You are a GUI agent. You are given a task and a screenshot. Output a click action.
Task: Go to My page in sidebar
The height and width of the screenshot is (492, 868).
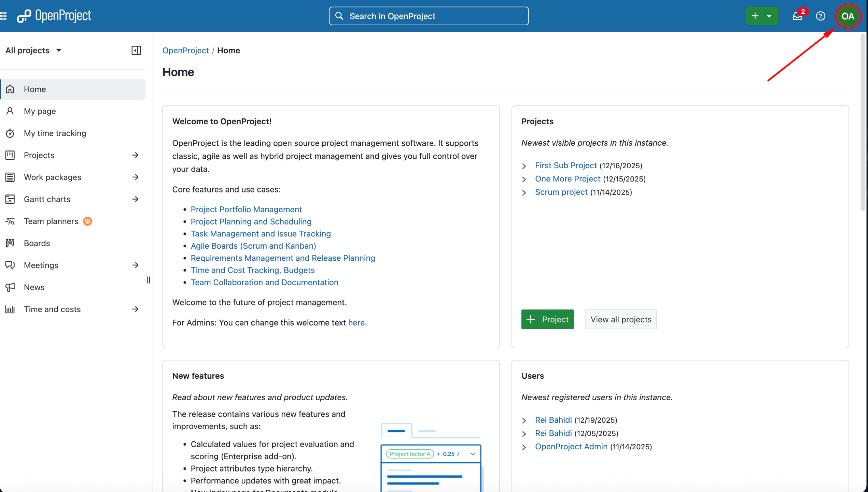tap(73, 111)
